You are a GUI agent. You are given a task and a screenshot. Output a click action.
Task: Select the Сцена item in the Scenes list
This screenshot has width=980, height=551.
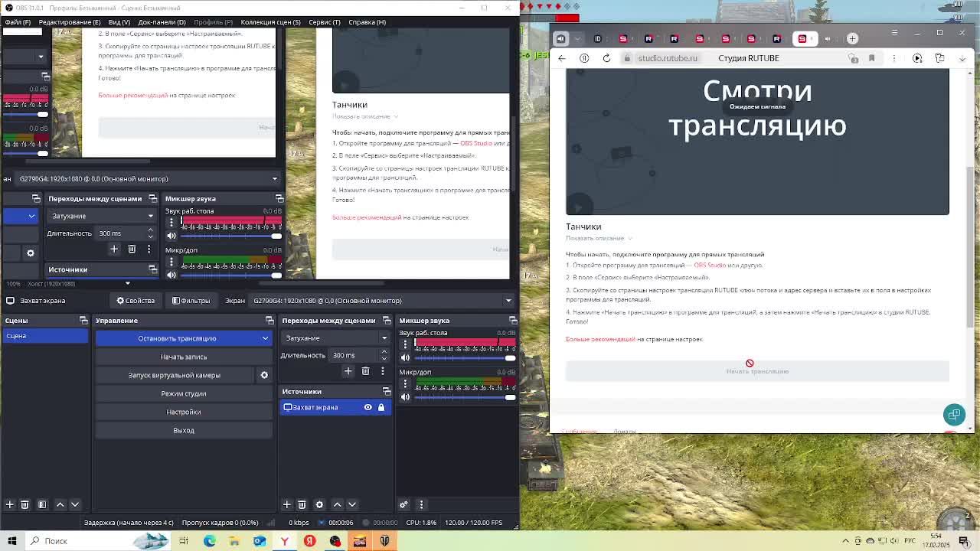45,336
